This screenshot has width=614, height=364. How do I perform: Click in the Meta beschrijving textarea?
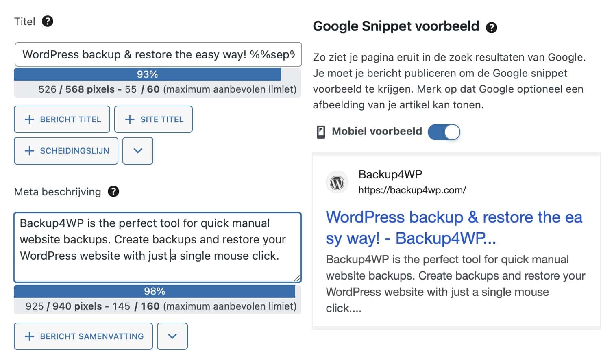(158, 247)
